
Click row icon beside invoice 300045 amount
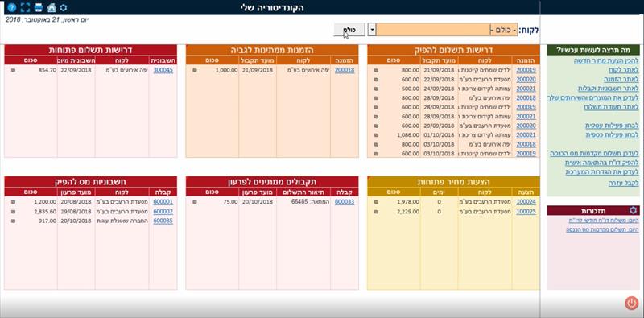coord(13,70)
